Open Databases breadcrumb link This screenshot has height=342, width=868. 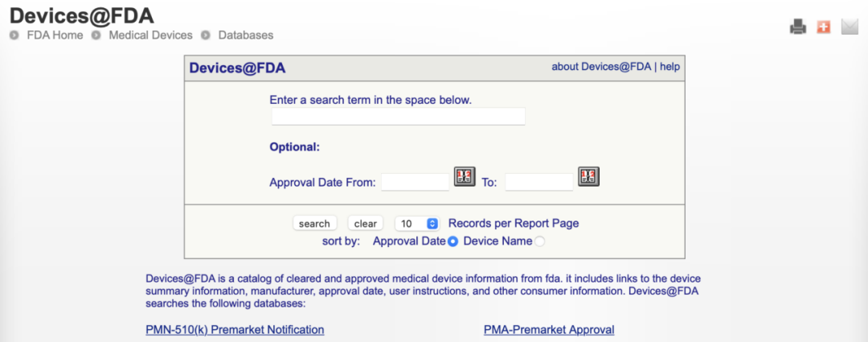coord(246,35)
